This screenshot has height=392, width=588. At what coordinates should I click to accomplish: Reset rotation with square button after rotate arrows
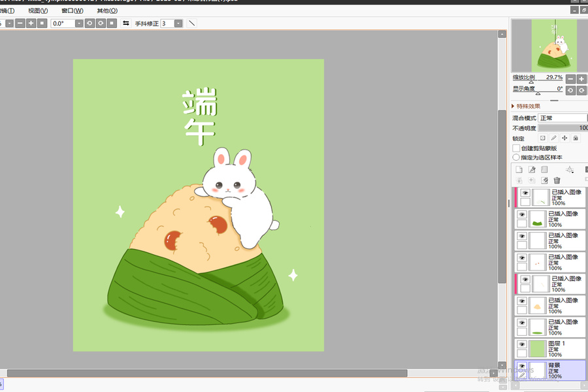112,24
